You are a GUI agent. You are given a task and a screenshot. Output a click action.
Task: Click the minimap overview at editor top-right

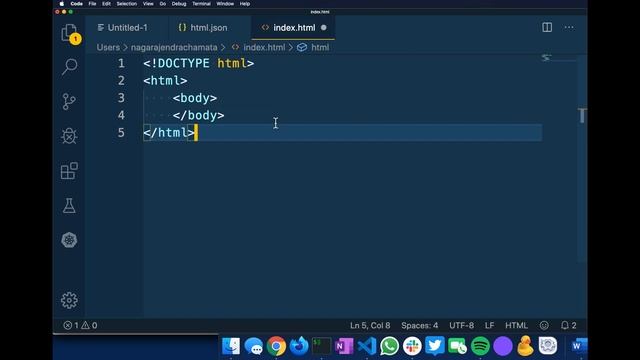(559, 58)
